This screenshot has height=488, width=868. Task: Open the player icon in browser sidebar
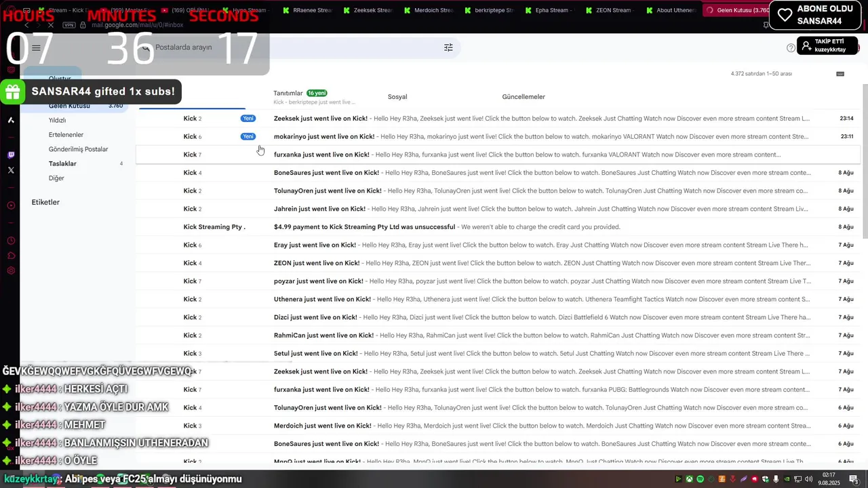tap(11, 205)
